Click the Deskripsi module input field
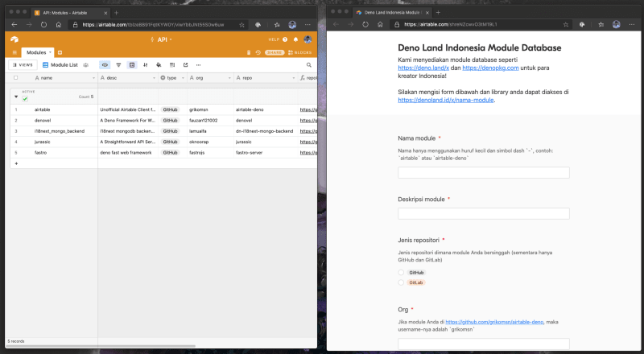 point(484,213)
